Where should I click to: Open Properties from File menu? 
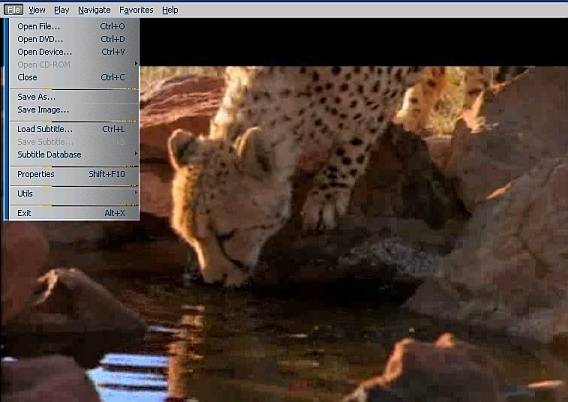coord(74,174)
